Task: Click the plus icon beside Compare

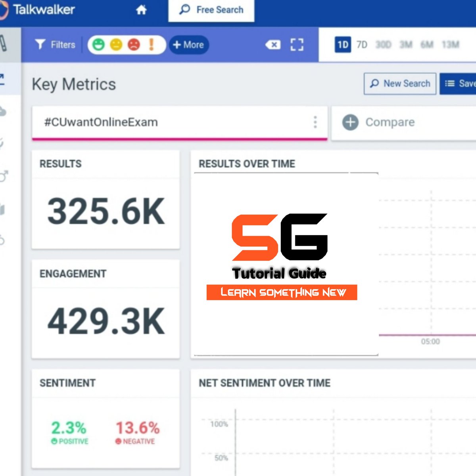Action: coord(350,122)
